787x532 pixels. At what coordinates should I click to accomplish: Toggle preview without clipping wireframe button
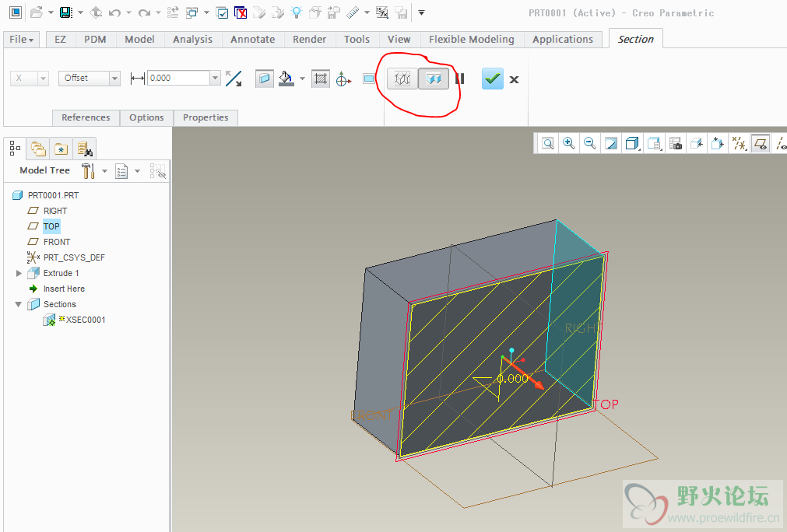pos(402,79)
